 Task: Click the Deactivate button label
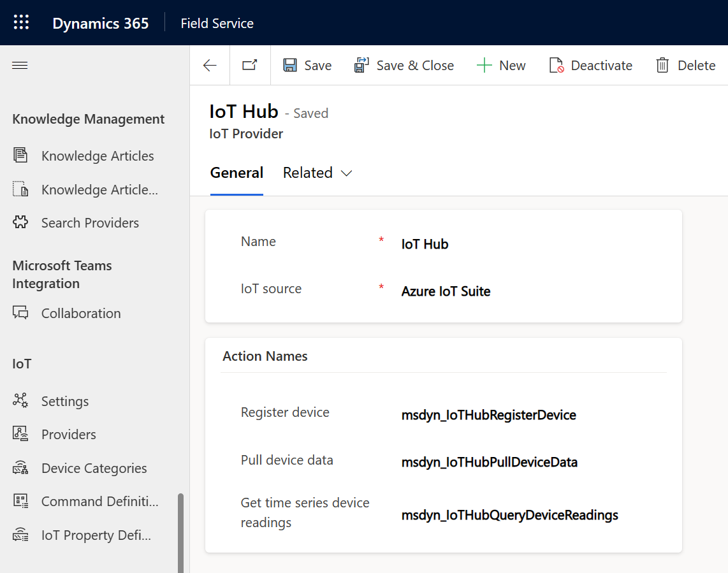tap(602, 66)
